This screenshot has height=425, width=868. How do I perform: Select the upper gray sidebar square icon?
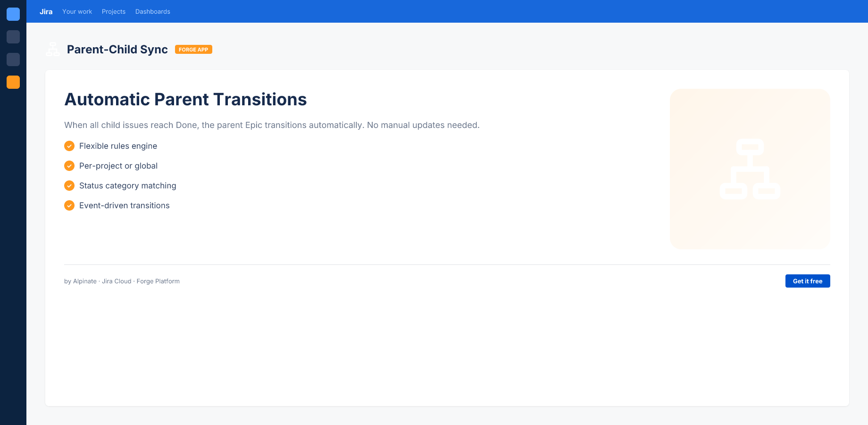(13, 37)
